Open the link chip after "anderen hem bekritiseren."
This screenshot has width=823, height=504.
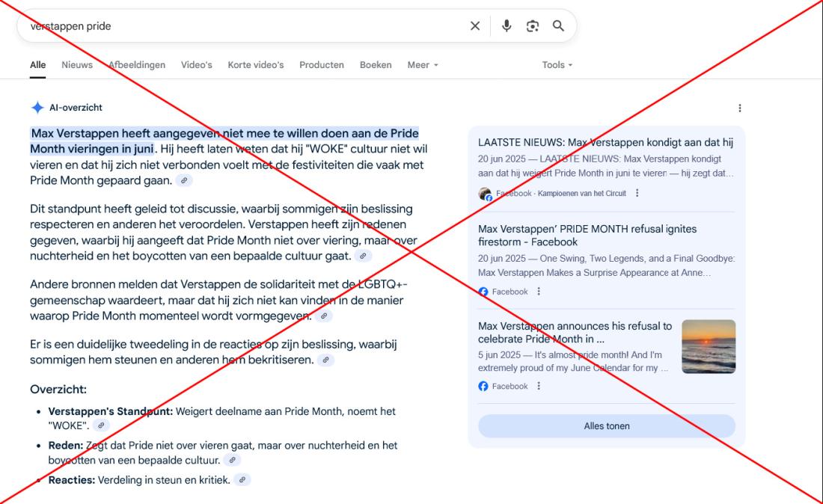326,360
